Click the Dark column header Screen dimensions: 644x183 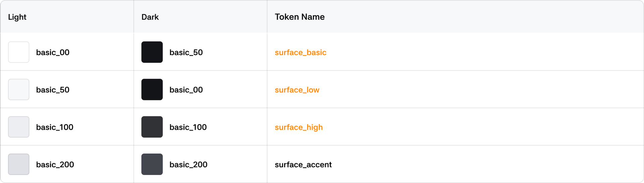coord(150,17)
